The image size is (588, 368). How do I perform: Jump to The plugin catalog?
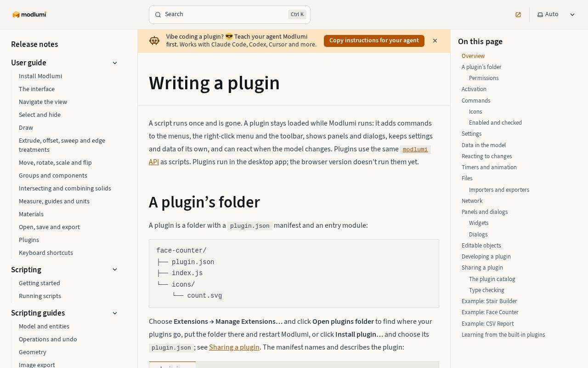coord(492,279)
